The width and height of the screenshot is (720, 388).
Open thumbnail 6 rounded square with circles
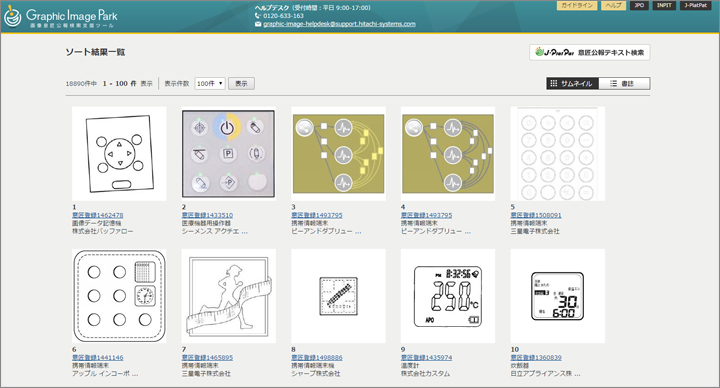click(119, 296)
